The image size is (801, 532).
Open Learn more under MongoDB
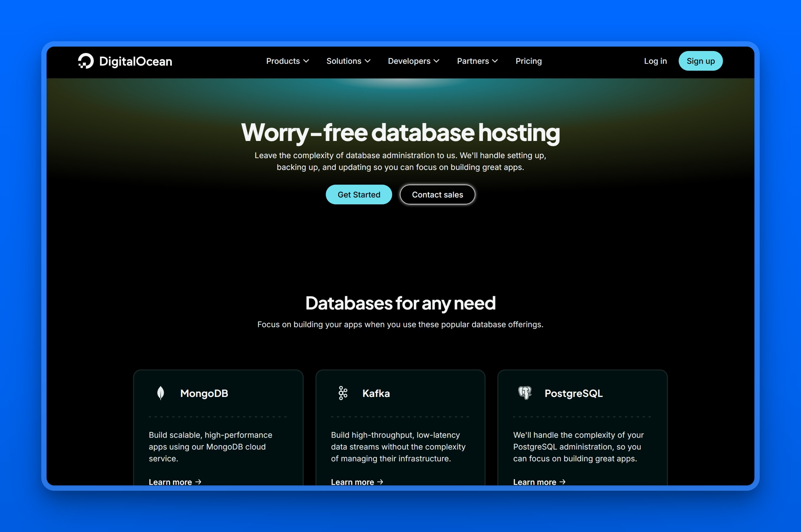[175, 482]
